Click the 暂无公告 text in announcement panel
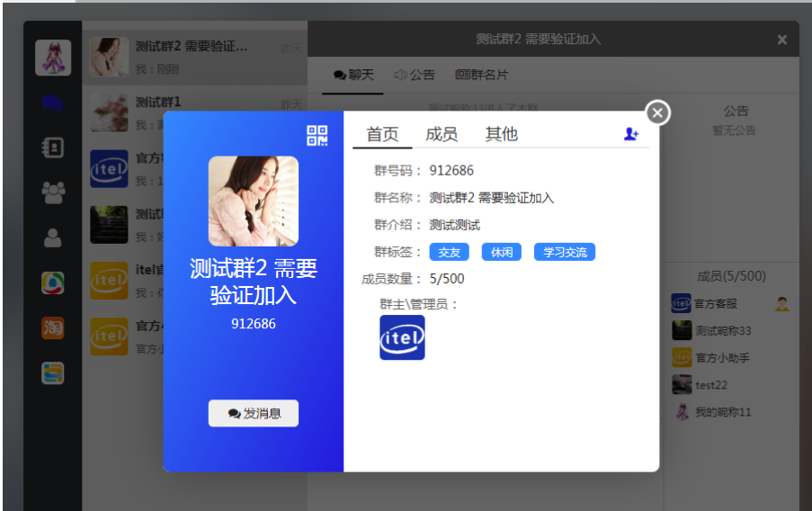Image resolution: width=812 pixels, height=511 pixels. point(735,130)
